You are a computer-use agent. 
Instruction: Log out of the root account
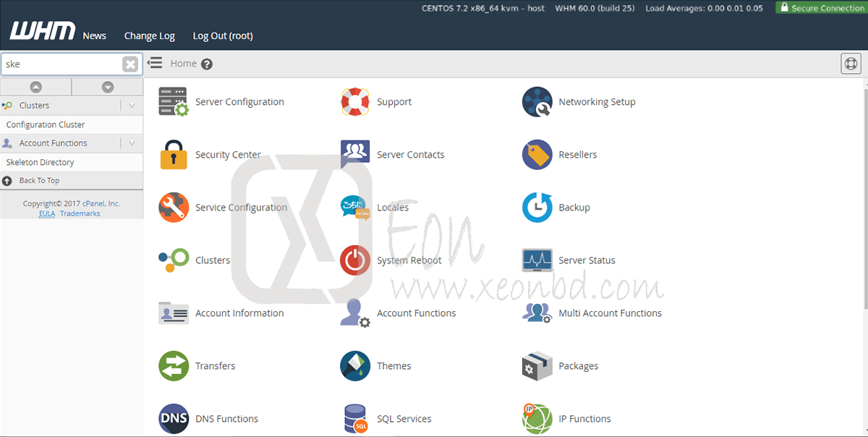[x=223, y=35]
